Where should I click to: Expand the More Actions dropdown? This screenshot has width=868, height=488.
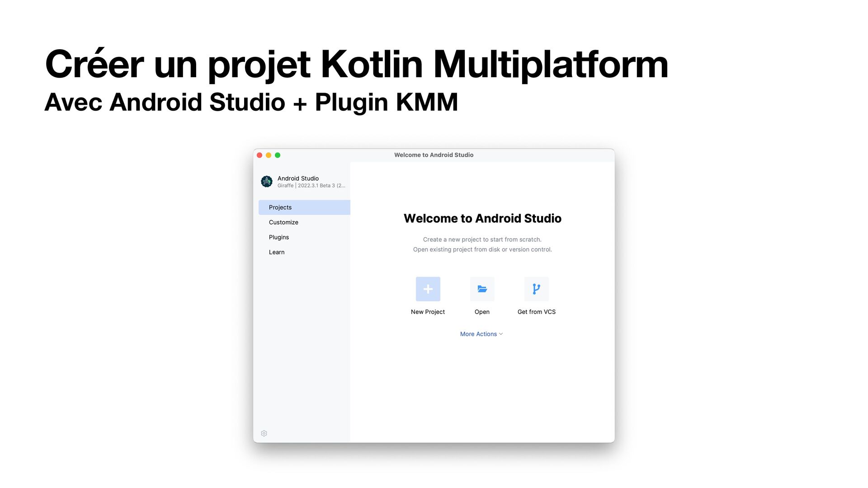pos(481,334)
